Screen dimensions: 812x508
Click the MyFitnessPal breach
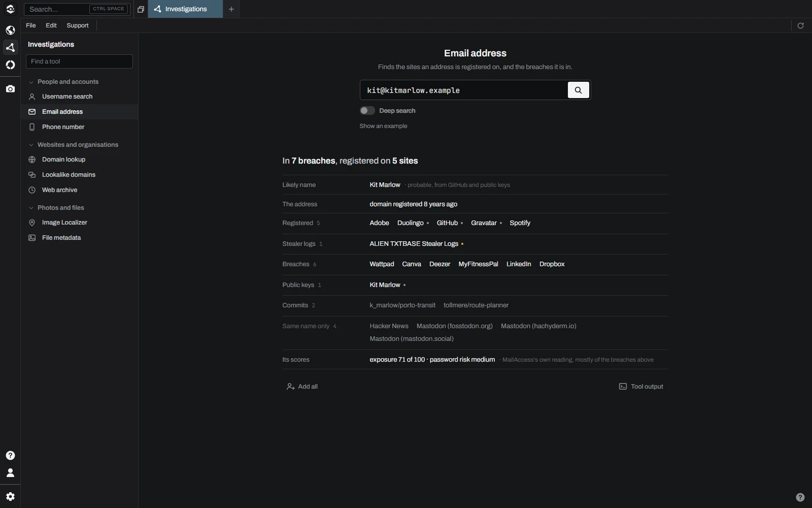click(x=478, y=264)
